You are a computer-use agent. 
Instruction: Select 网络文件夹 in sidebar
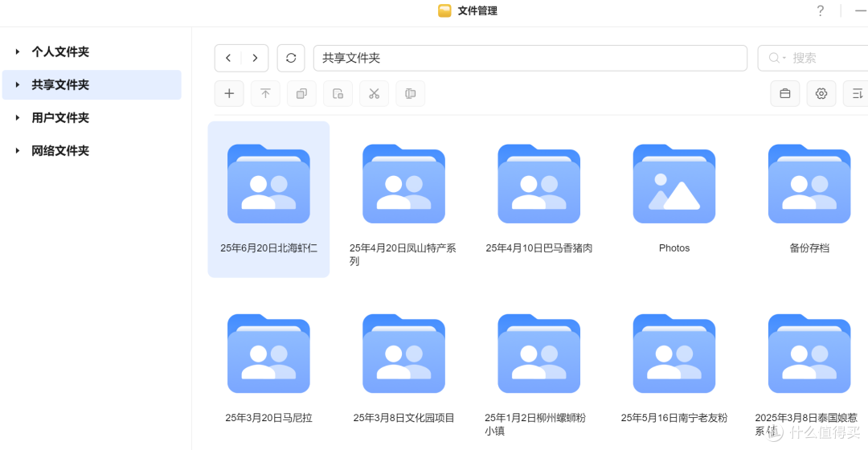click(x=60, y=150)
